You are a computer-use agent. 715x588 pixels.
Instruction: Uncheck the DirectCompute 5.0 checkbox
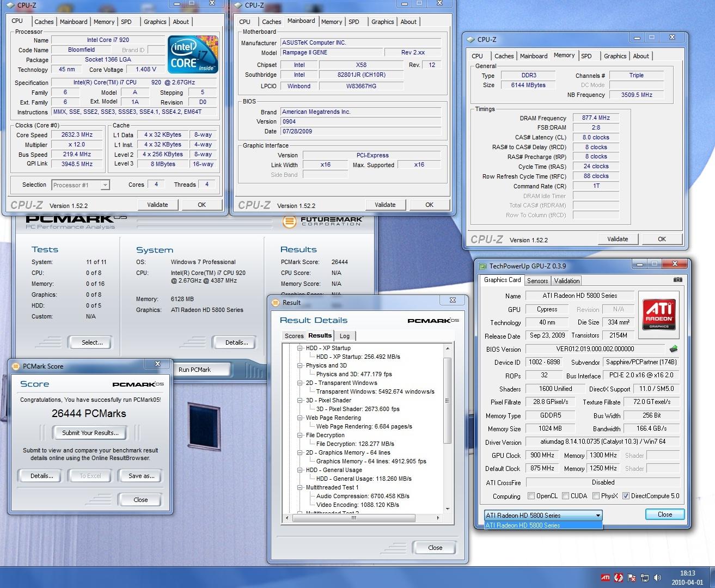tap(626, 495)
